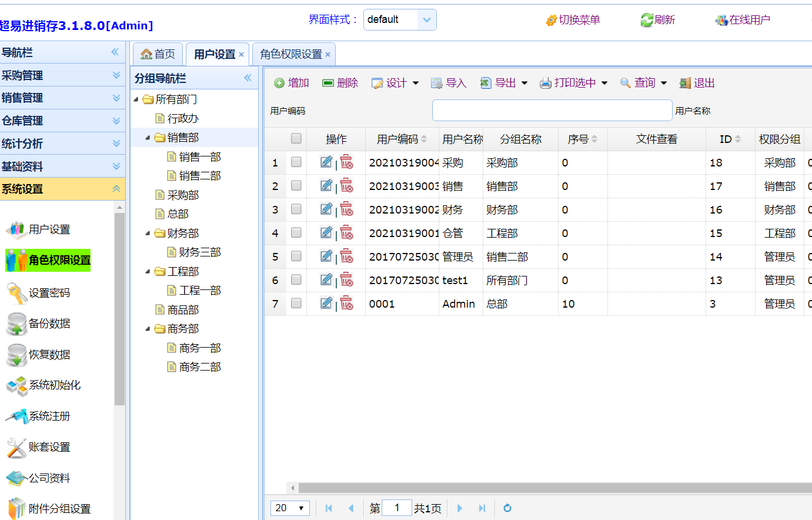The height and width of the screenshot is (520, 812).
Task: Open account set settings (账套设置) icon
Action: 16,448
